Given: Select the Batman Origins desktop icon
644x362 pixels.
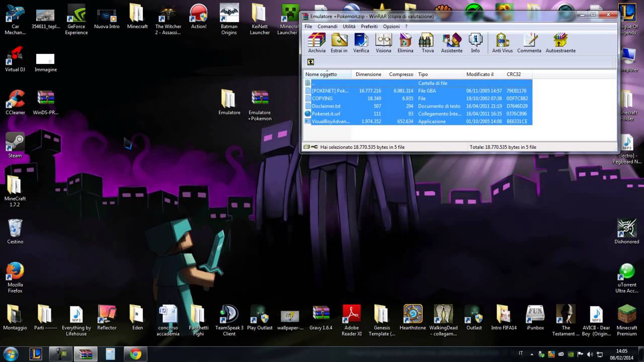Looking at the screenshot, I should point(229,20).
